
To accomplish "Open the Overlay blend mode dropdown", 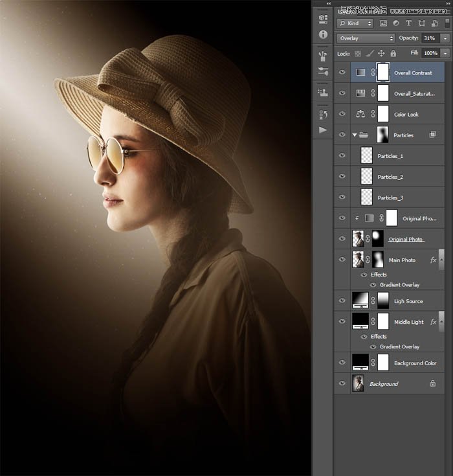I will (365, 38).
